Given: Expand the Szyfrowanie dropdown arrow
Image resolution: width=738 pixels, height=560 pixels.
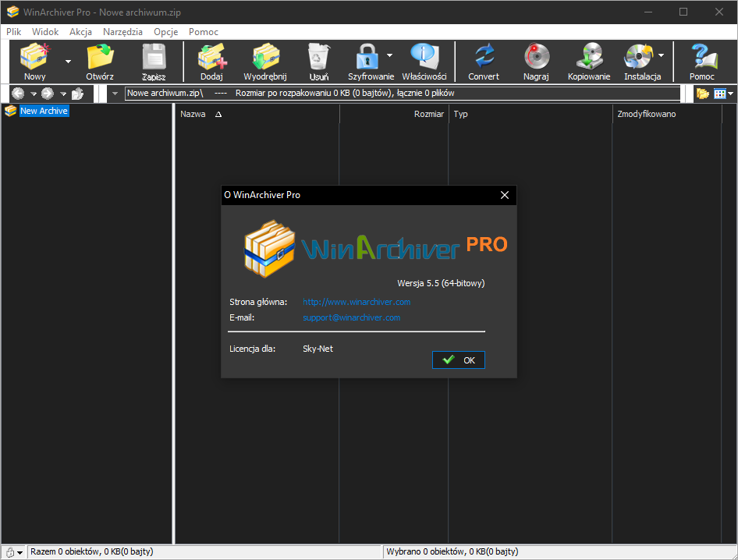Looking at the screenshot, I should click(390, 55).
